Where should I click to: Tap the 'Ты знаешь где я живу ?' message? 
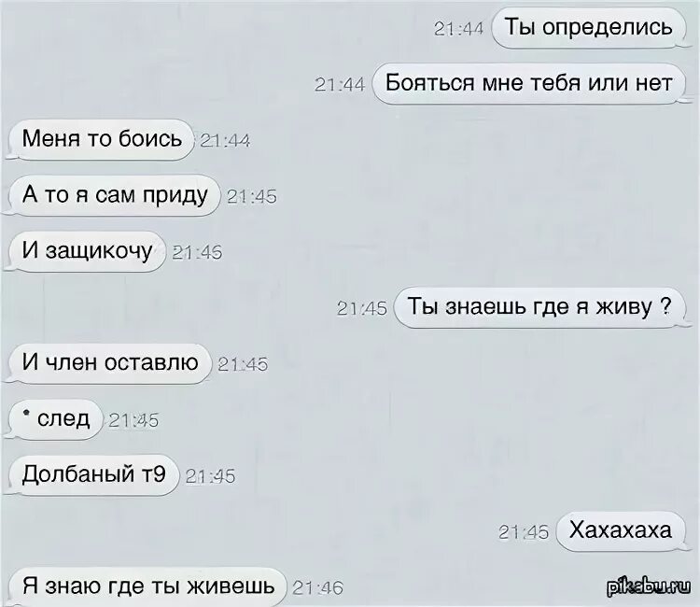click(x=539, y=307)
